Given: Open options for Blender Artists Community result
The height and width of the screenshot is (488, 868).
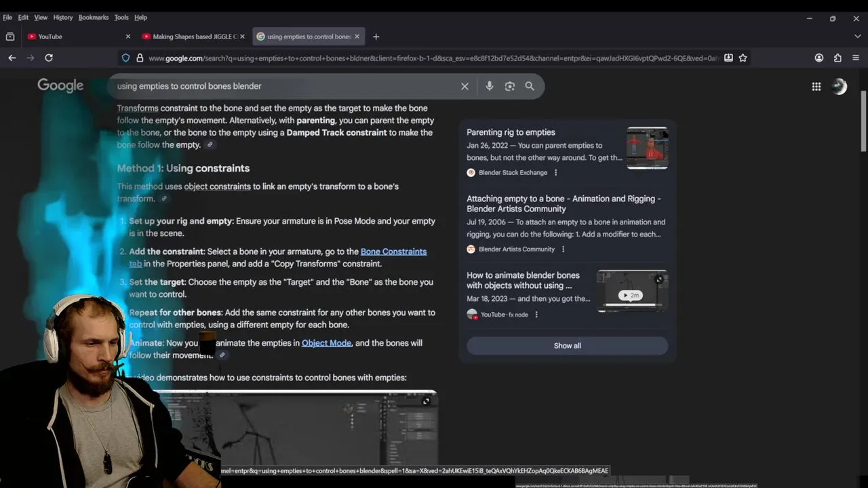Looking at the screenshot, I should click(x=563, y=249).
